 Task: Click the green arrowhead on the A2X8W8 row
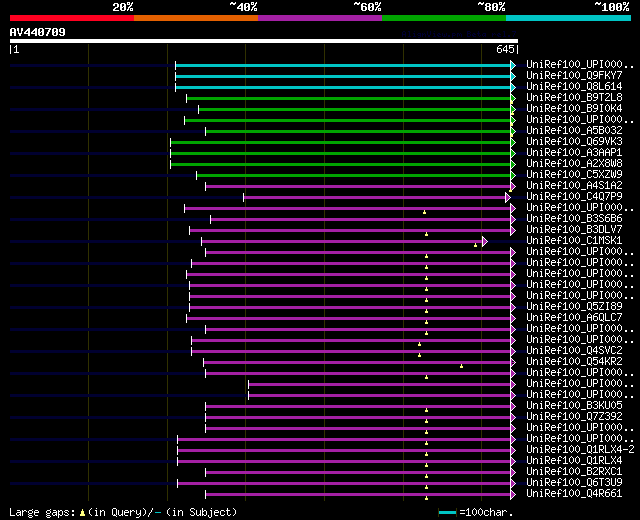coord(513,164)
